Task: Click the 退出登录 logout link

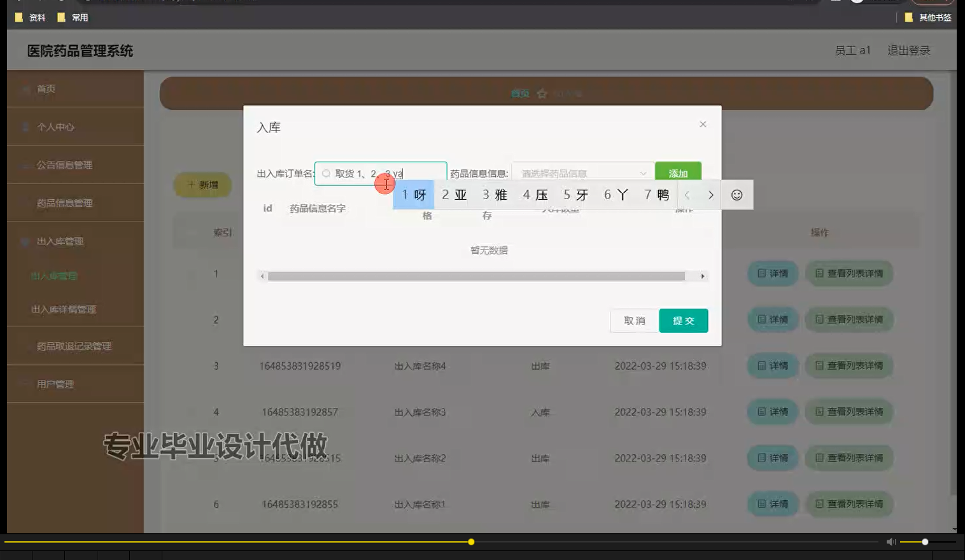Action: click(x=908, y=50)
